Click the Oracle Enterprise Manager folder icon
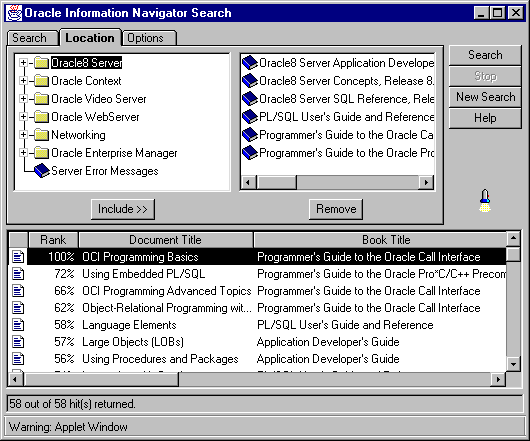The image size is (530, 441). [42, 153]
